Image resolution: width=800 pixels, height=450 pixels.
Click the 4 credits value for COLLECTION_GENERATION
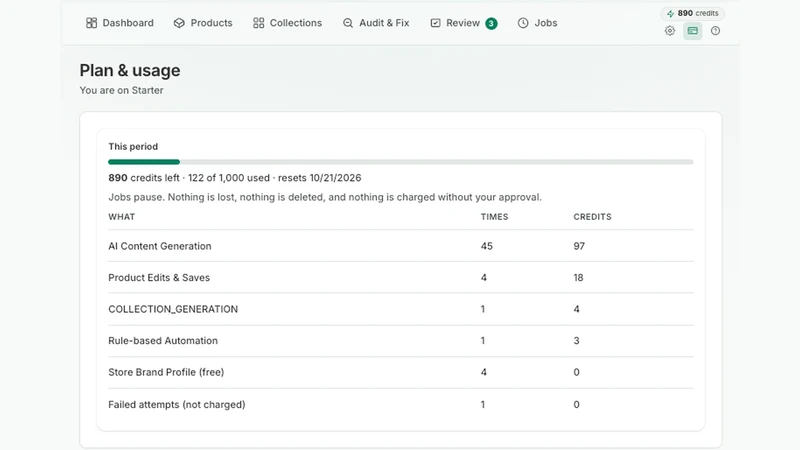click(577, 309)
